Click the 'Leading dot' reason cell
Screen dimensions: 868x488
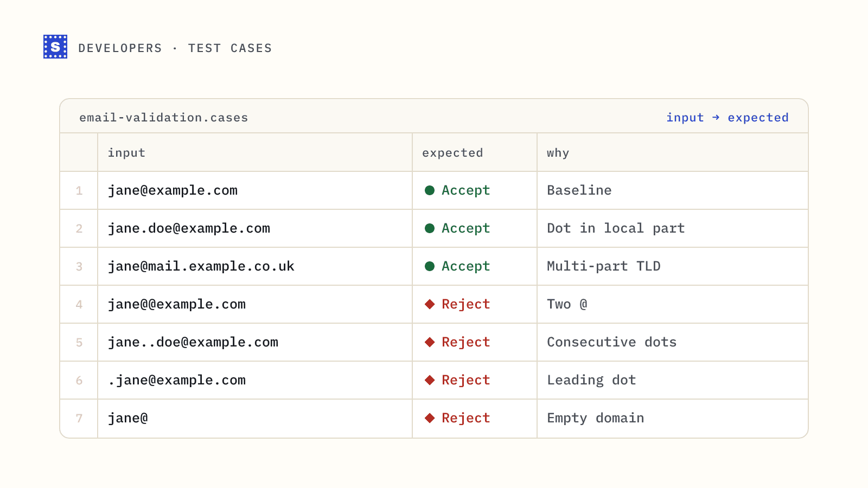tap(673, 380)
